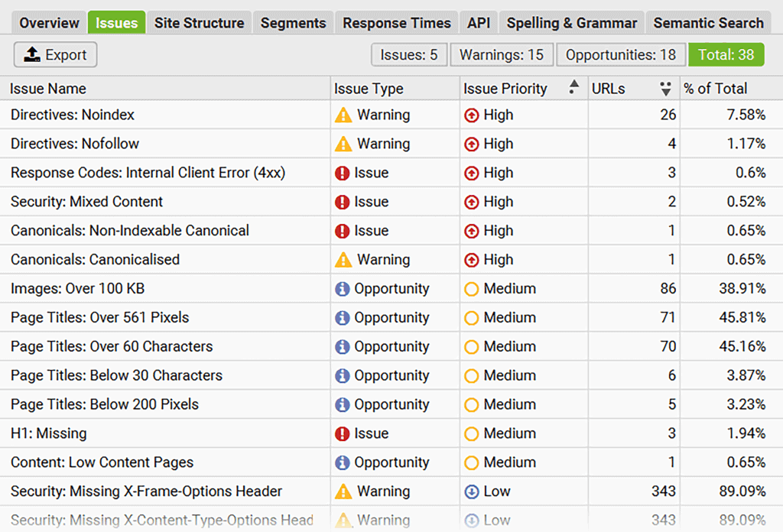The width and height of the screenshot is (783, 532).
Task: Click the red issue icon for Non-Indexable Canonical
Action: click(343, 232)
